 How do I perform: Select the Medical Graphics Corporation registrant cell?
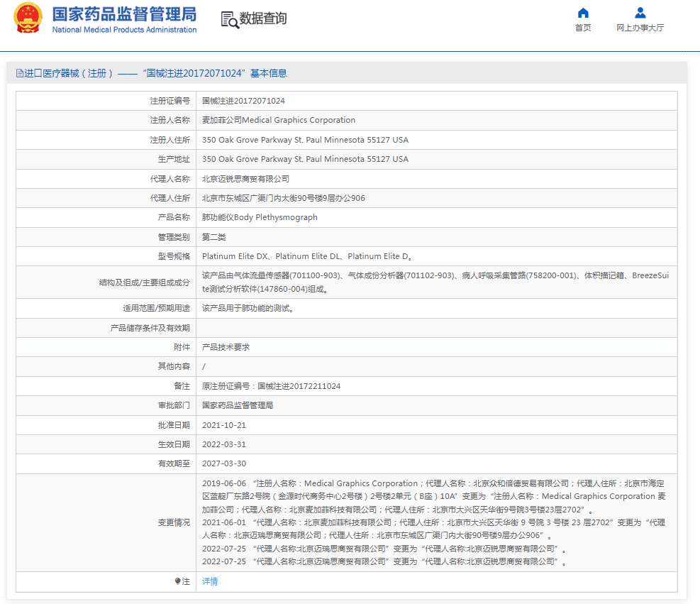click(x=279, y=120)
